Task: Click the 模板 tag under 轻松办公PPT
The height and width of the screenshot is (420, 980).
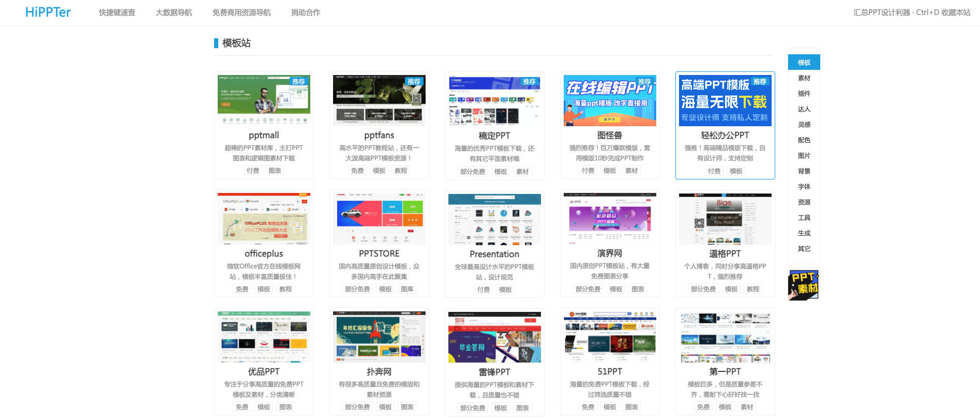Action: pyautogui.click(x=736, y=171)
